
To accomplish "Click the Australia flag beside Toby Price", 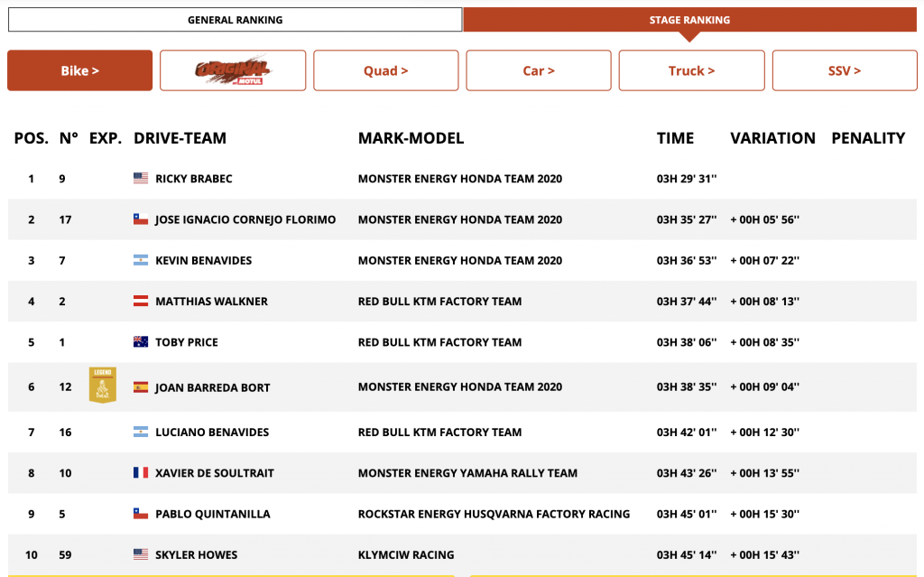I will [141, 341].
